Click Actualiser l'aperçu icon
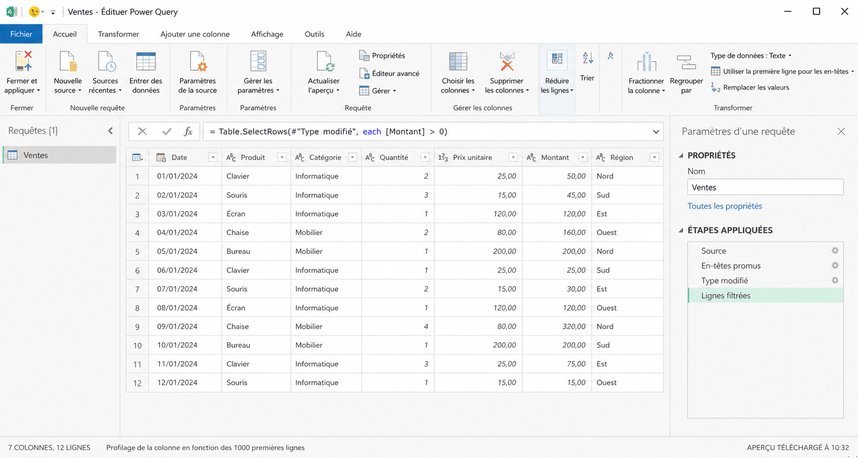The width and height of the screenshot is (858, 458). click(x=324, y=61)
